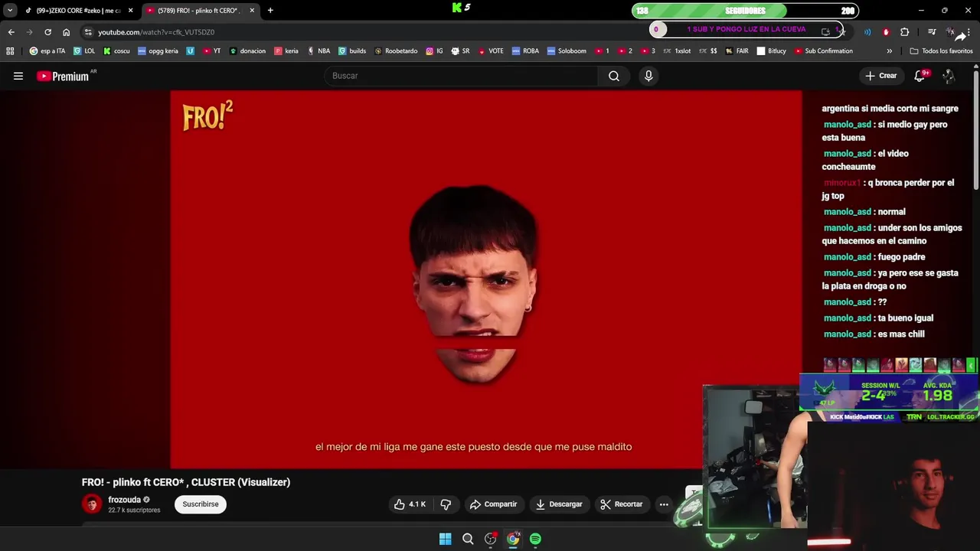Open the extensions puzzle icon
This screenshot has width=980, height=551.
point(904,32)
